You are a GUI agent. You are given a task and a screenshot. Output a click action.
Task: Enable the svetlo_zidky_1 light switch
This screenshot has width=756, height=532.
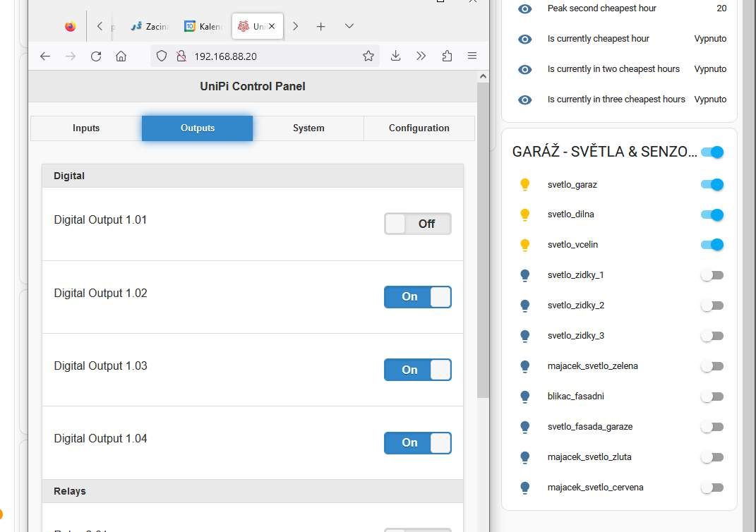point(712,275)
